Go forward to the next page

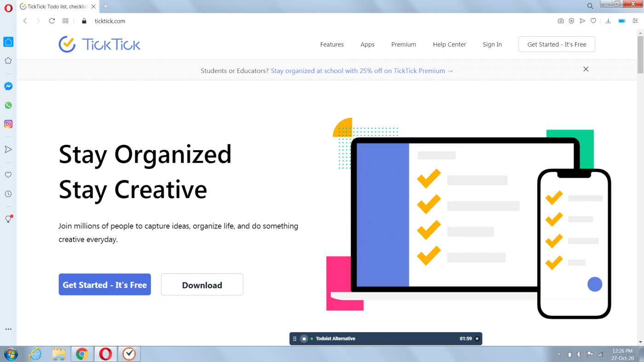coord(38,21)
